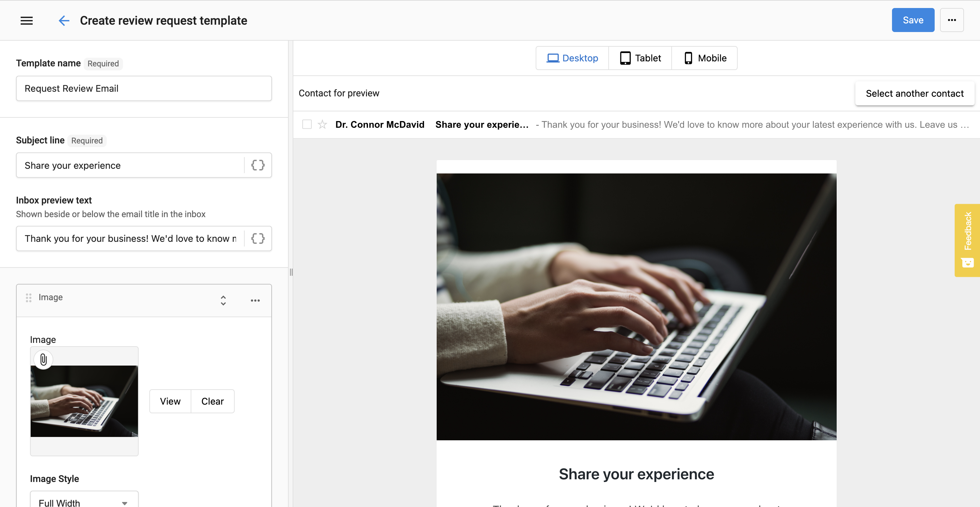The width and height of the screenshot is (980, 507).
Task: Click the smiley icon on Feedback tab
Action: 967,263
